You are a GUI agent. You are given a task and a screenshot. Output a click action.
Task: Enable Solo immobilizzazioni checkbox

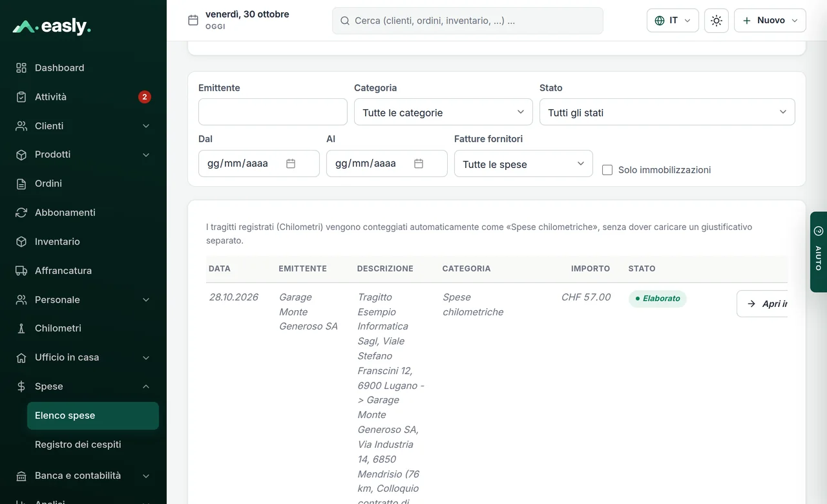point(607,170)
